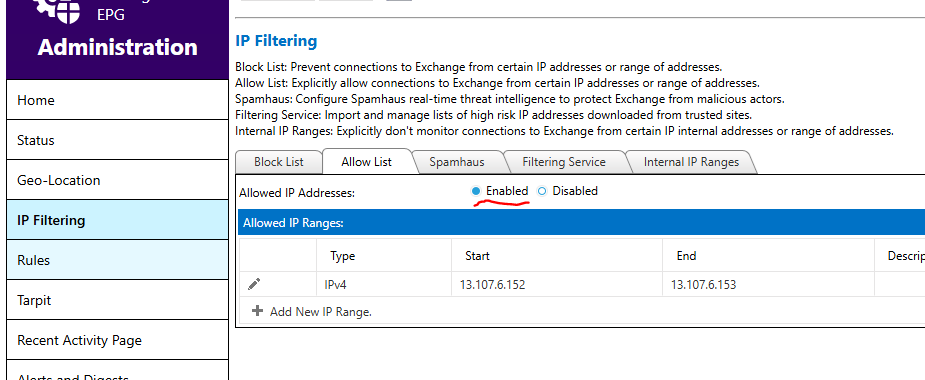Switch to the Block List tab
This screenshot has width=925, height=380.
(x=278, y=162)
